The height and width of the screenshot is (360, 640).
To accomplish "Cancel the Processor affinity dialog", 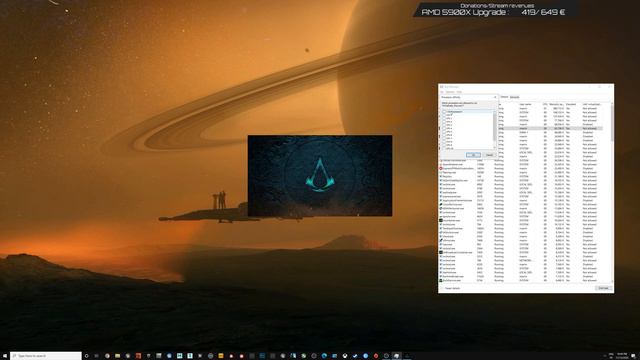I will (x=489, y=155).
